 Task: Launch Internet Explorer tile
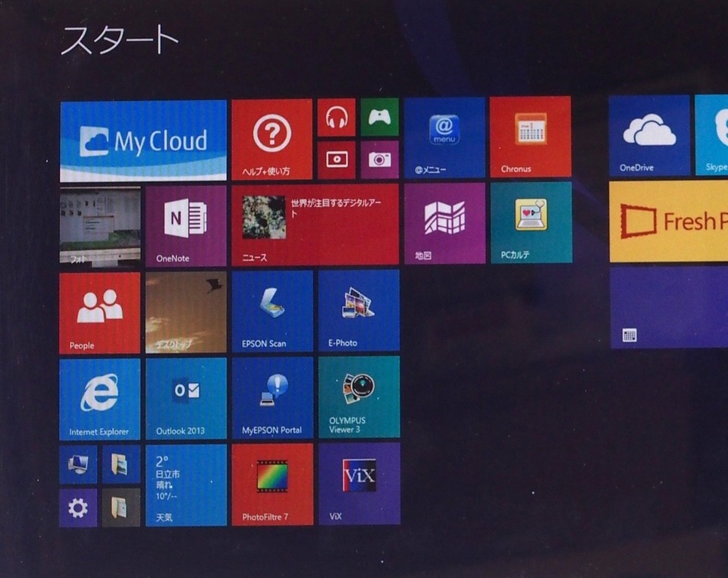[x=99, y=399]
